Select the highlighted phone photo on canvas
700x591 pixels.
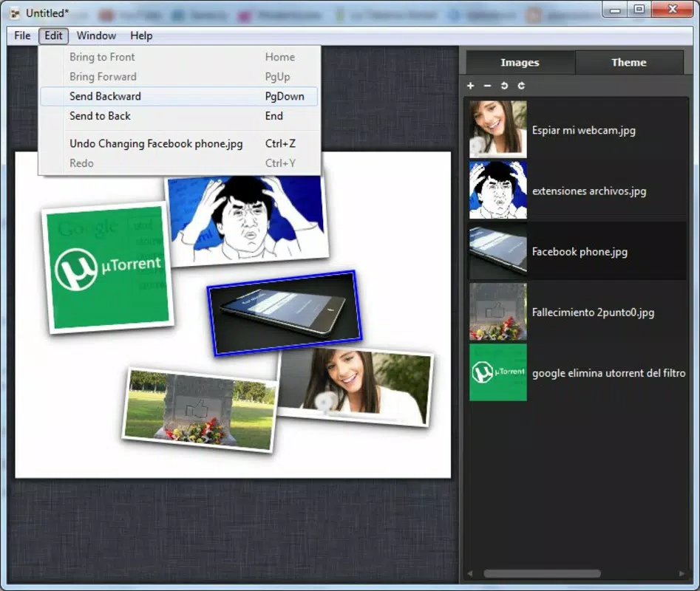pos(285,312)
